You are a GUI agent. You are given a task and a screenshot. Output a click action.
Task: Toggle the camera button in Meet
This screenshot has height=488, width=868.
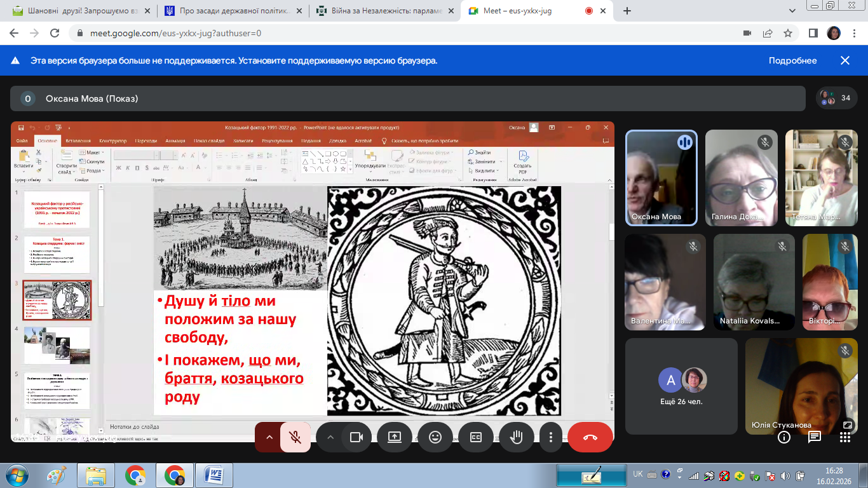click(356, 437)
